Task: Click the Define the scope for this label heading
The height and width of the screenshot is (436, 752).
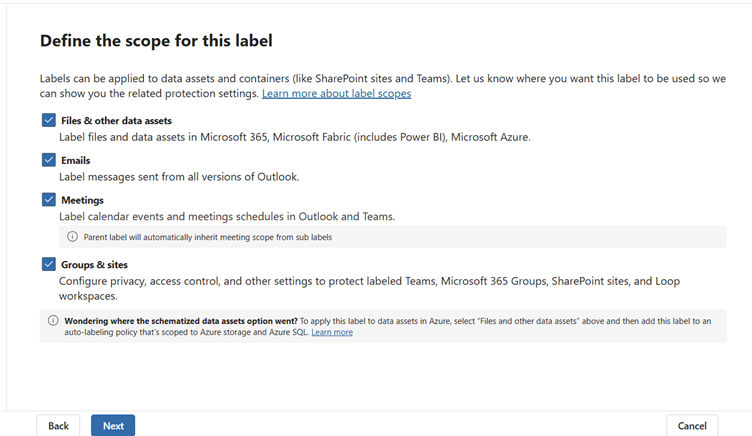Action: [x=156, y=41]
